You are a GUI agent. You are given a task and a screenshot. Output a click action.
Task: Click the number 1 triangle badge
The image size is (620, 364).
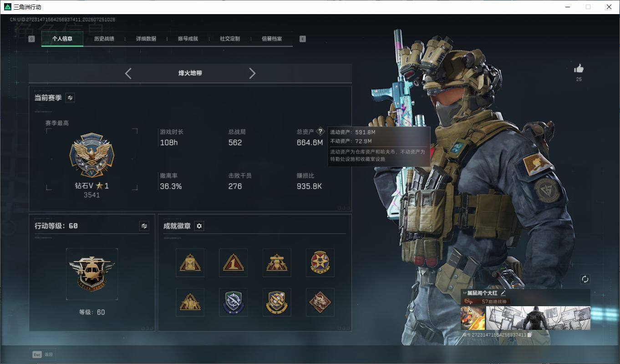click(x=233, y=263)
